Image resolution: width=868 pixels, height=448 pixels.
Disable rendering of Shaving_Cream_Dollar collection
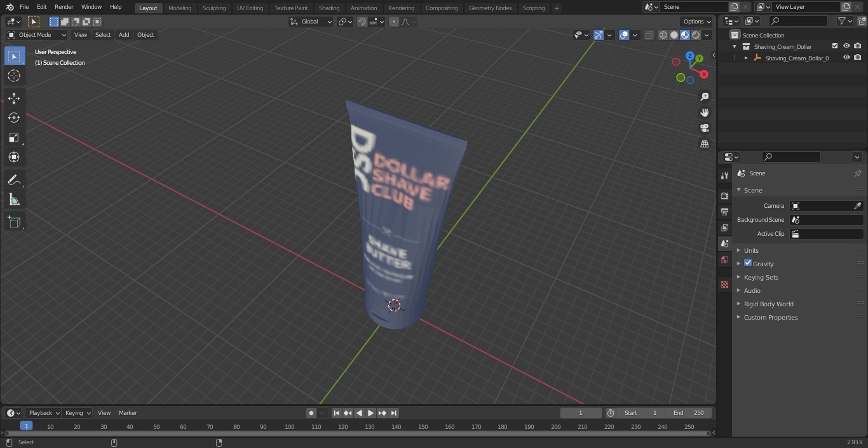[x=858, y=46]
